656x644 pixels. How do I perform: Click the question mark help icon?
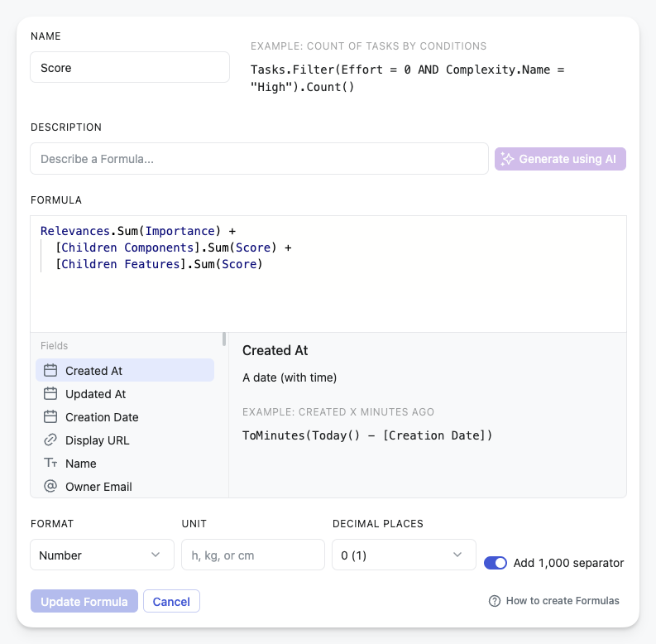495,601
